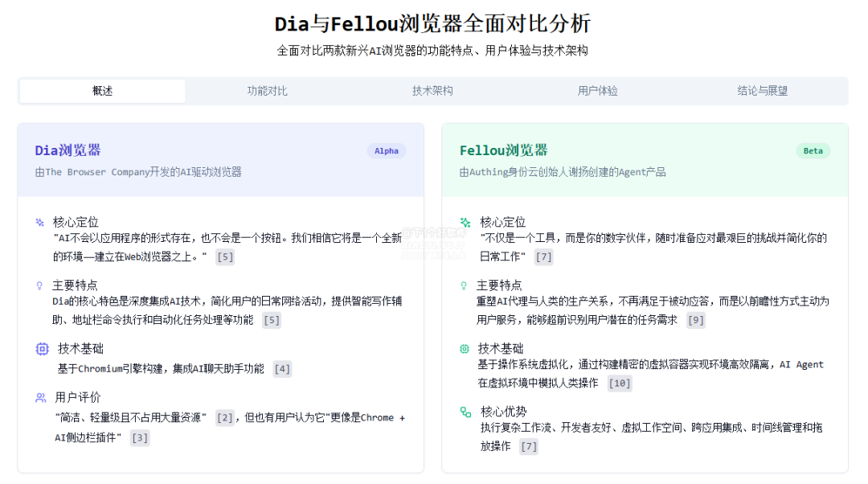Open the 技术架构 tab
The image size is (868, 484).
click(x=432, y=91)
